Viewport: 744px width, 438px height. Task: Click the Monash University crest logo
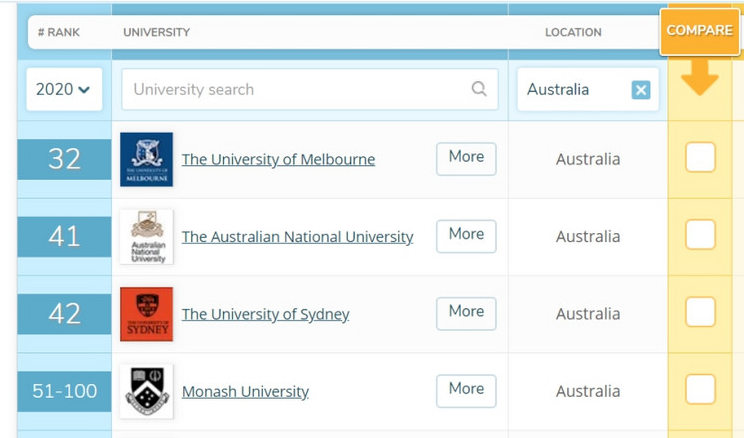(146, 391)
